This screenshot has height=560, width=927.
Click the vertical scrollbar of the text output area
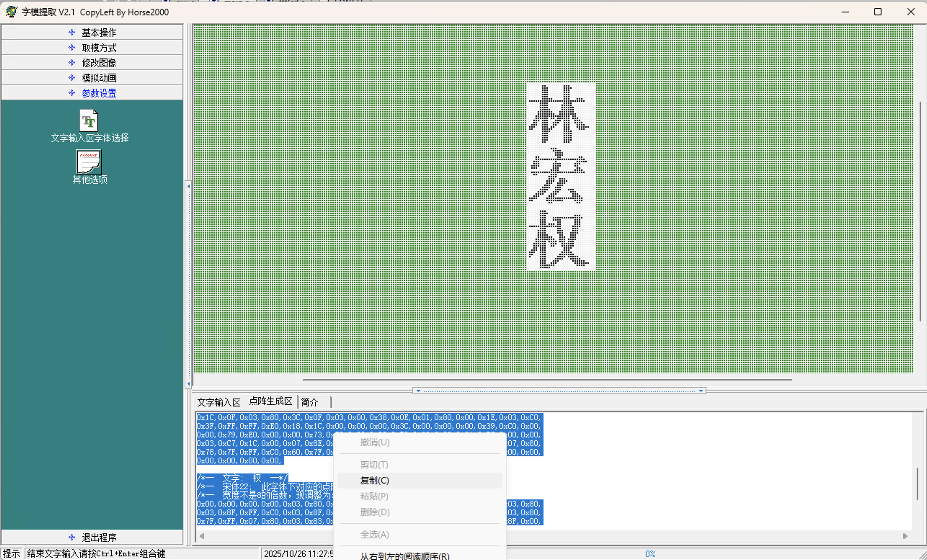coord(917,483)
